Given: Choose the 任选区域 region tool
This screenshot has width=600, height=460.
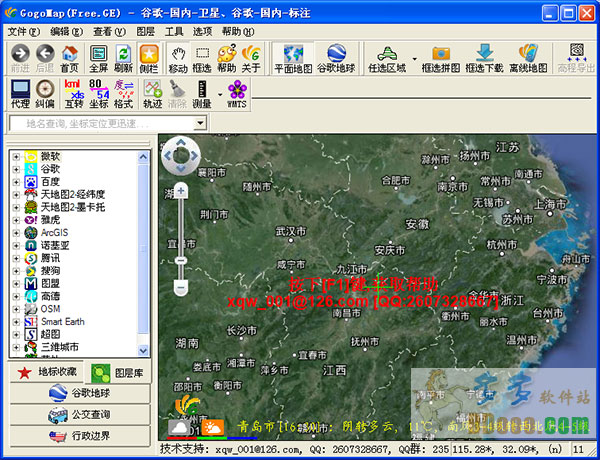Looking at the screenshot, I should [x=387, y=58].
